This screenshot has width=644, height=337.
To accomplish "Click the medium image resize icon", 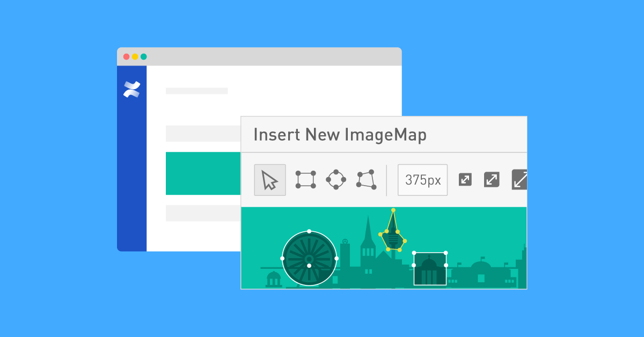I will point(491,180).
